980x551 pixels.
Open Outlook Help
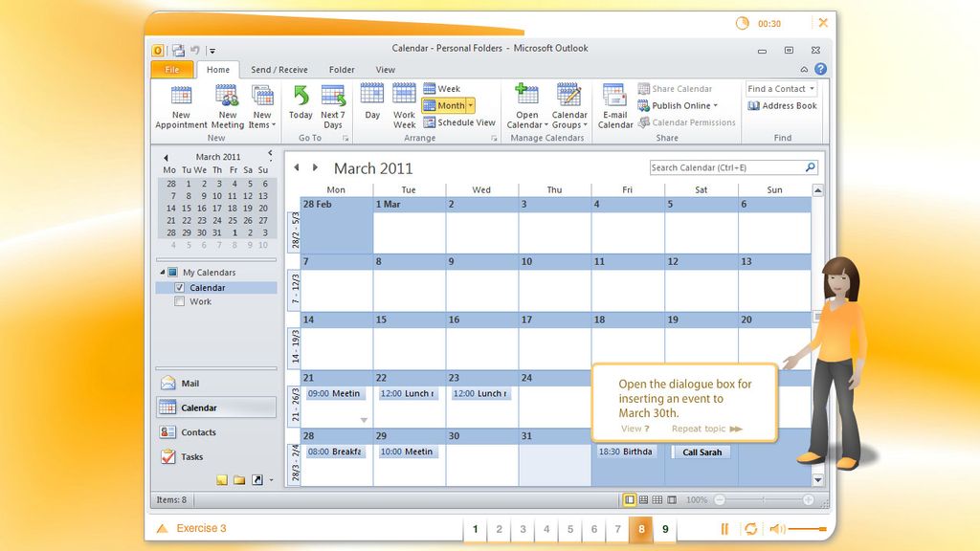point(820,69)
